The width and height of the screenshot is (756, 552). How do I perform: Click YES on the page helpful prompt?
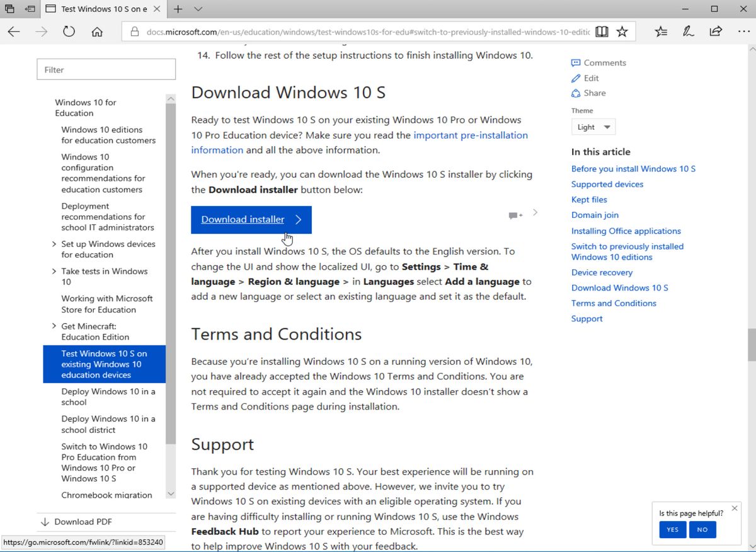pos(672,530)
